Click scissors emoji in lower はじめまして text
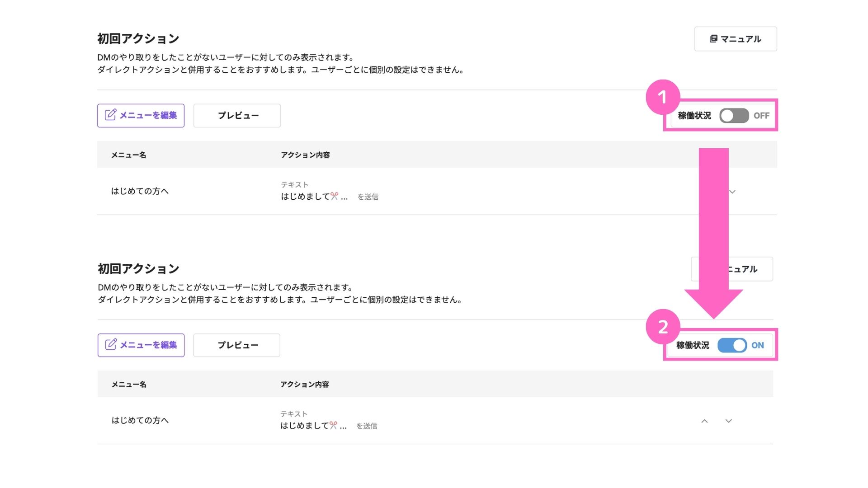The width and height of the screenshot is (868, 488). (x=333, y=425)
